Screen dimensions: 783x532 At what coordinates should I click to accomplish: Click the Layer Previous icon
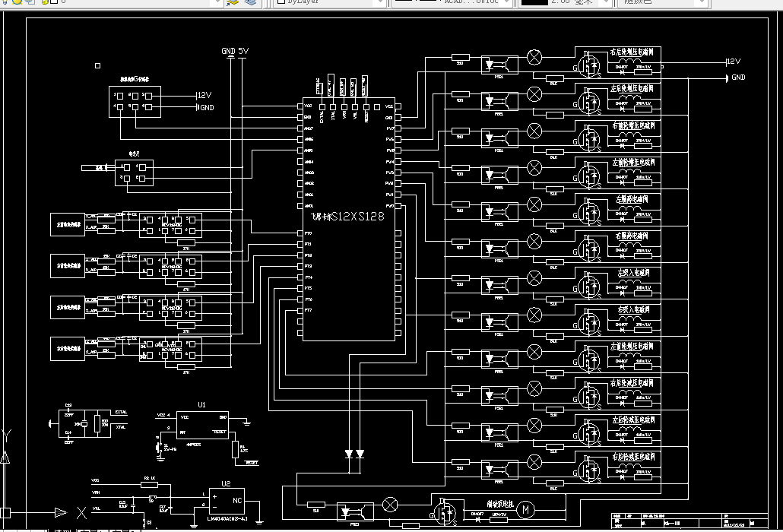pos(232,2)
